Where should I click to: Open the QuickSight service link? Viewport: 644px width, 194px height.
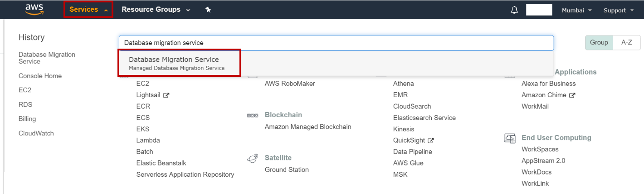coord(409,140)
